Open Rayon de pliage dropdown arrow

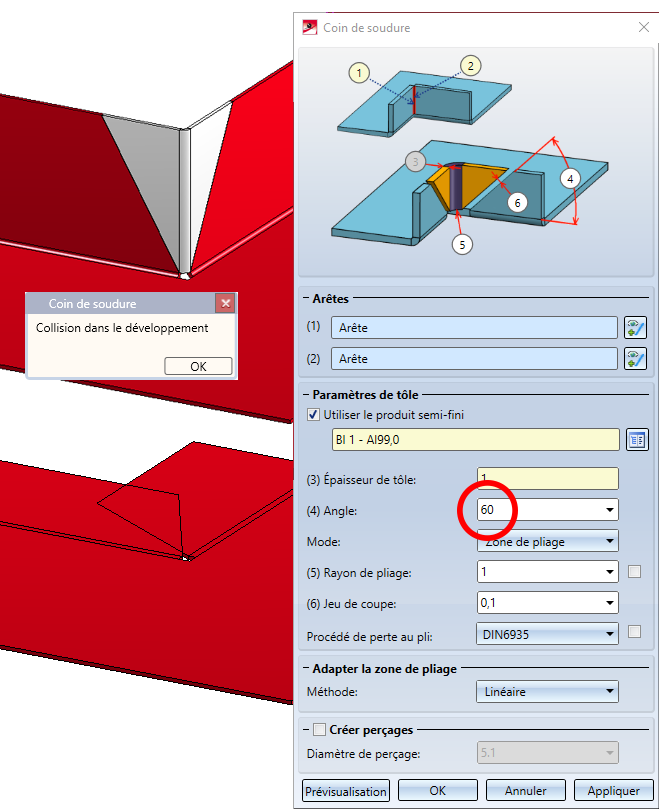(x=609, y=572)
